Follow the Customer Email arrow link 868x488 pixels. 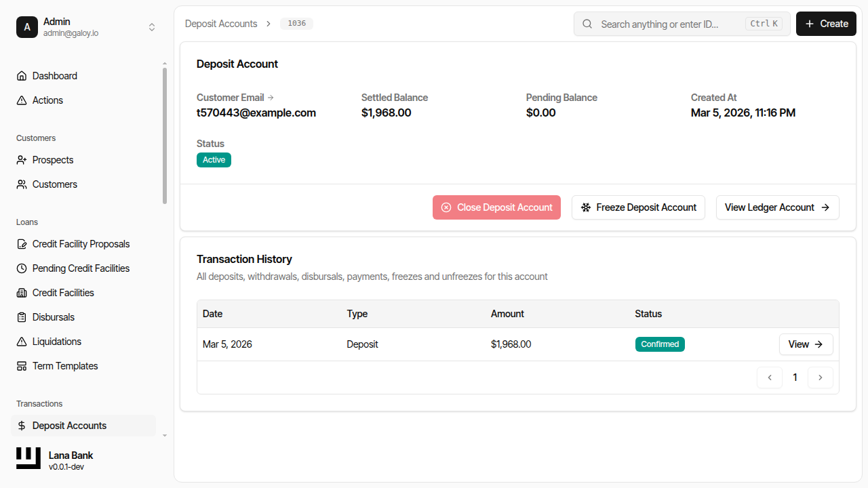tap(271, 97)
